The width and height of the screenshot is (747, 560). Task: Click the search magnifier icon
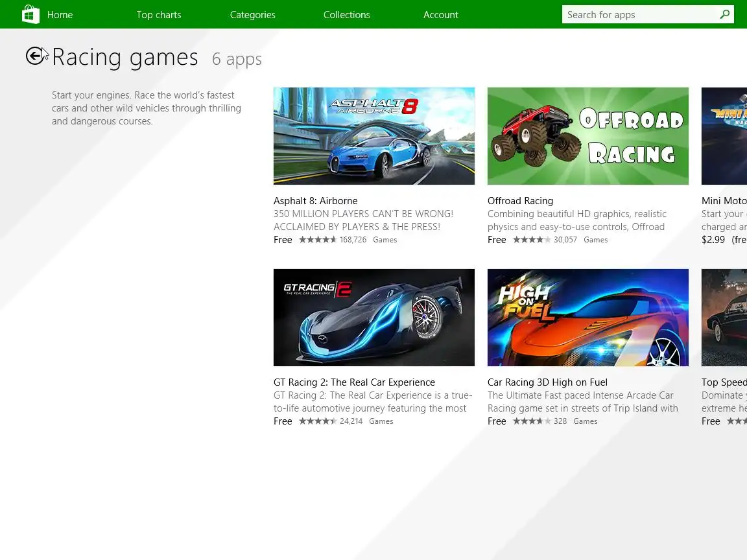click(724, 14)
